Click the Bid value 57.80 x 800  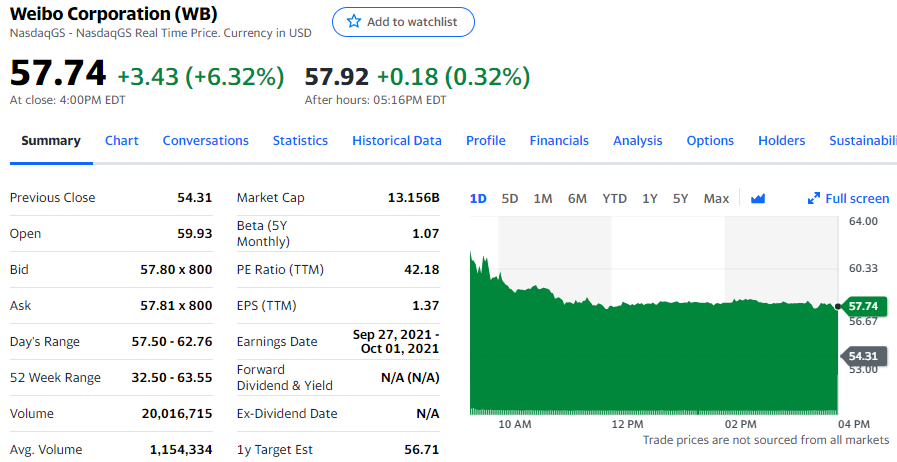click(176, 269)
